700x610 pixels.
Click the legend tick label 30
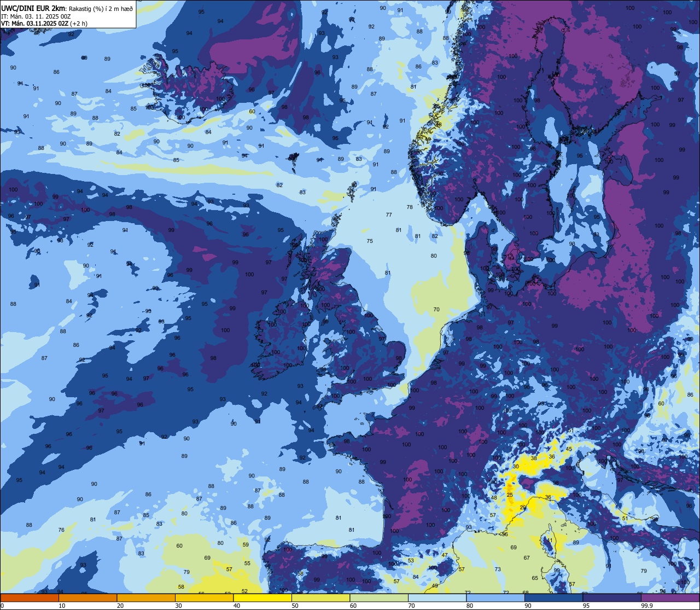[179, 606]
